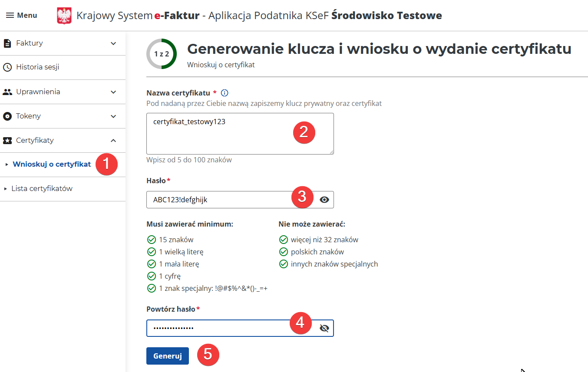Show the Hasło password using eye toggle
Screen dimensions: 588x372
[324, 199]
